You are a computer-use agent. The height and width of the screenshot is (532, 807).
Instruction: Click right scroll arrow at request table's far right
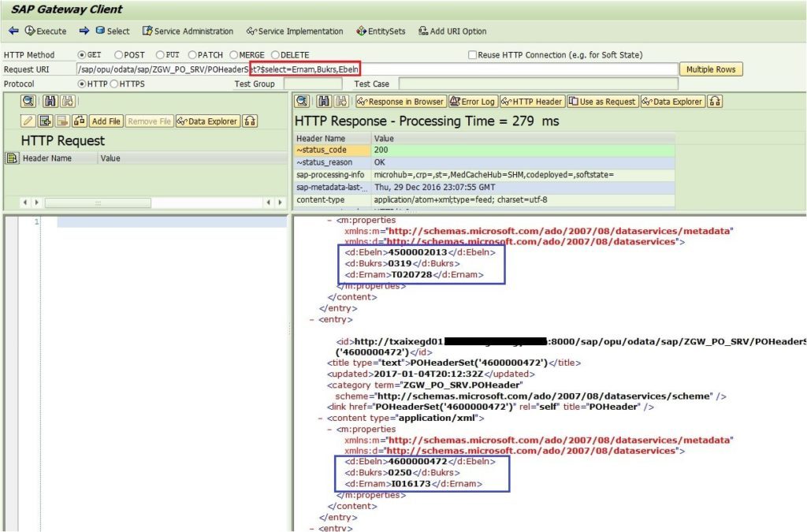[280, 203]
